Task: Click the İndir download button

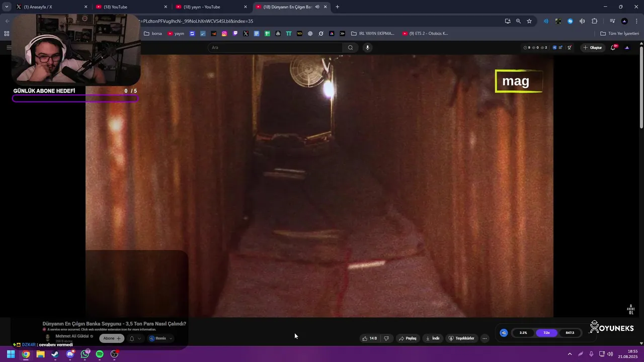Action: tap(433, 338)
